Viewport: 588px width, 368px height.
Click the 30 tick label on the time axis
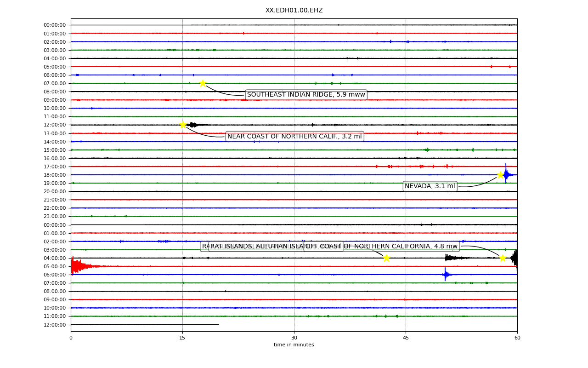click(x=294, y=338)
